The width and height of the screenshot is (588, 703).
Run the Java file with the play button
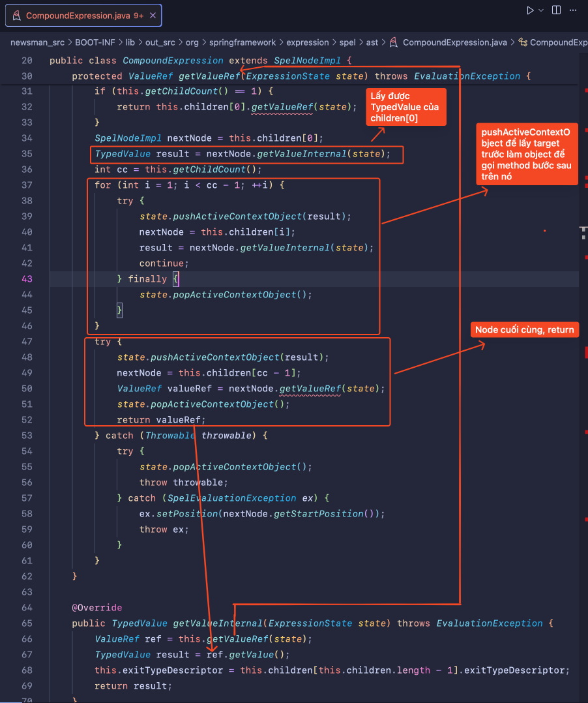pos(530,10)
